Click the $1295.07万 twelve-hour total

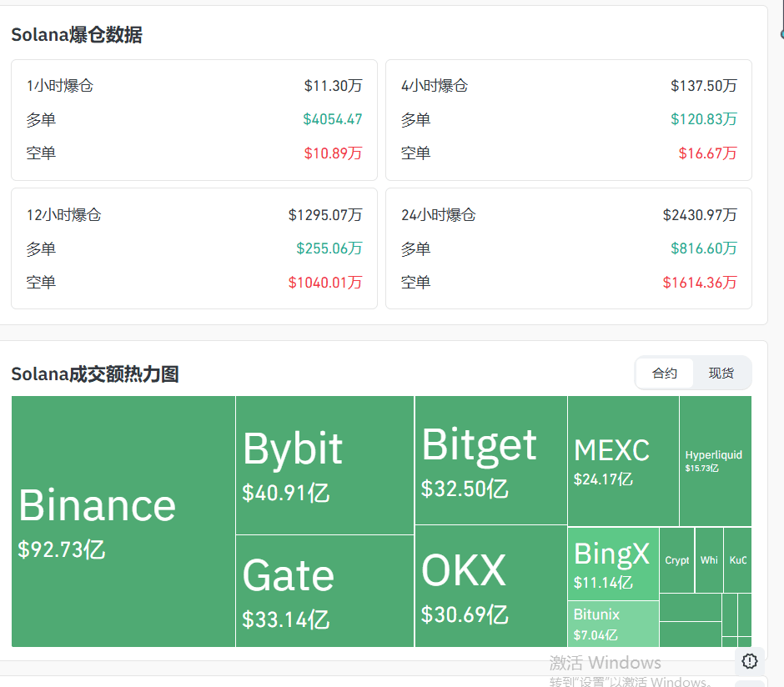tap(325, 215)
